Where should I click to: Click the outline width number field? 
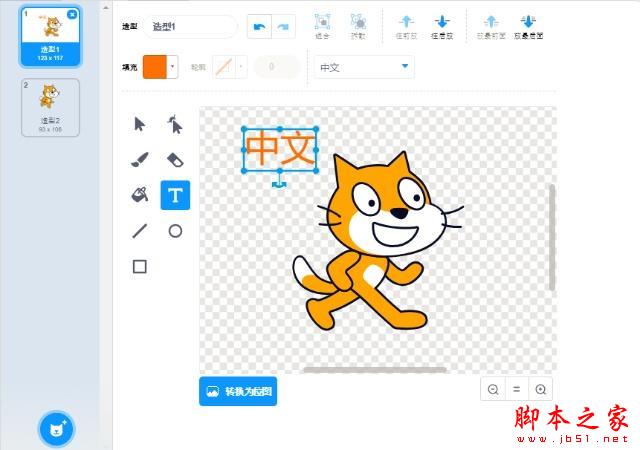277,67
